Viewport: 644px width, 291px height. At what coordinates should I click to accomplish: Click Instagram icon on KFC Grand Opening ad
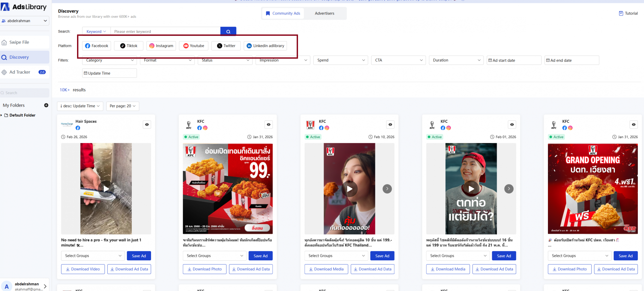570,128
